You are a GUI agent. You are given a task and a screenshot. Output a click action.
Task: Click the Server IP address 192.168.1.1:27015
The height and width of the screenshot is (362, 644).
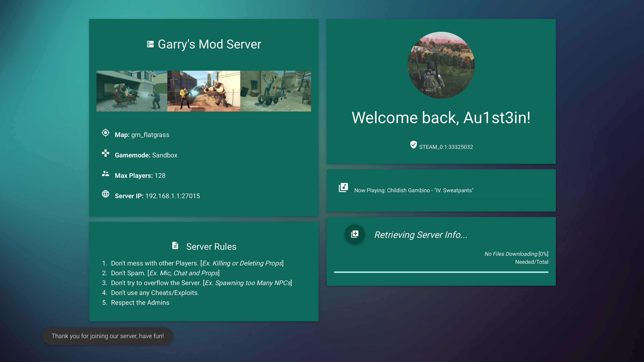pyautogui.click(x=172, y=196)
